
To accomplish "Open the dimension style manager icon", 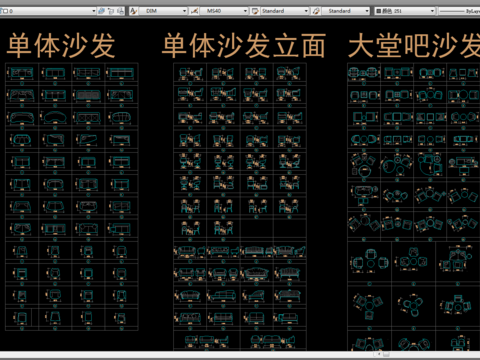I will tap(194, 11).
